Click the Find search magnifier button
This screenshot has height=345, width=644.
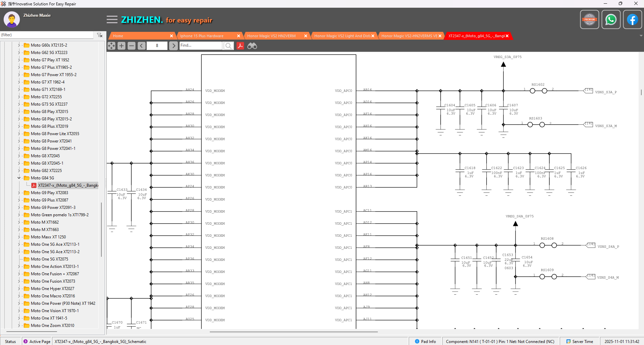click(229, 46)
